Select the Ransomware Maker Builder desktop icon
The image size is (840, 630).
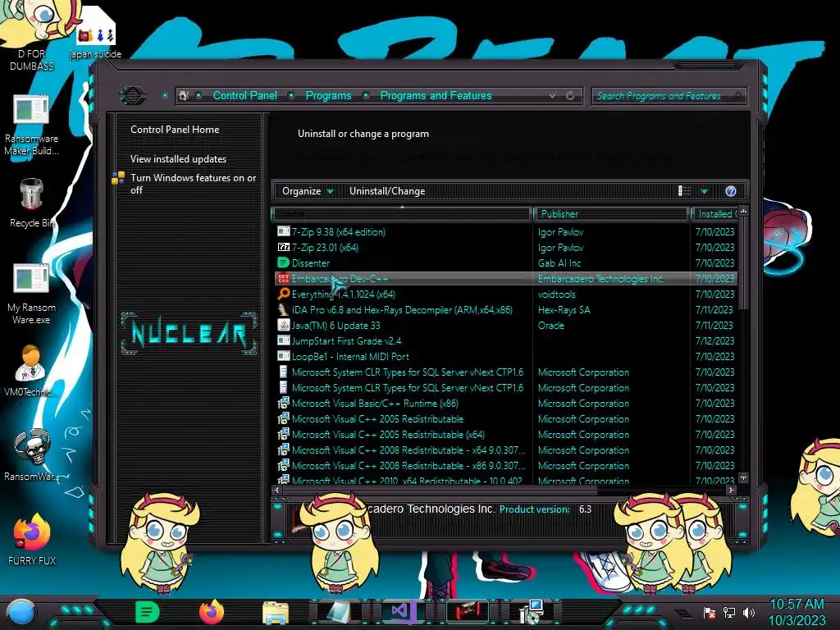(31, 126)
